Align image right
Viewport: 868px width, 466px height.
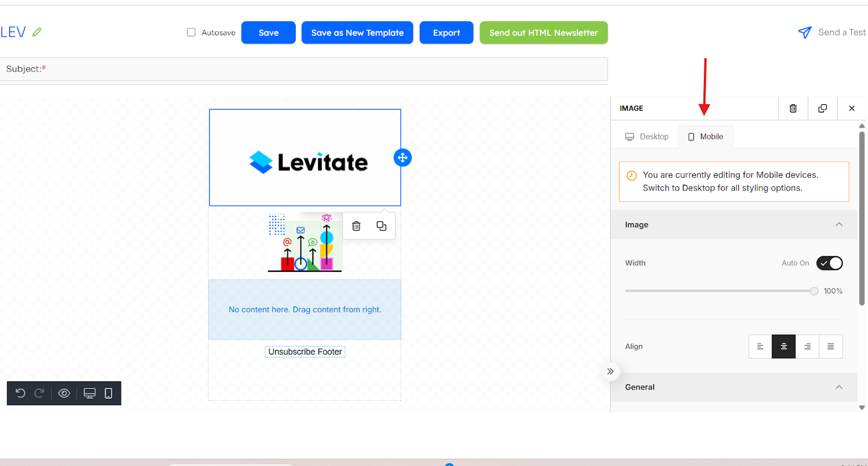pos(807,347)
